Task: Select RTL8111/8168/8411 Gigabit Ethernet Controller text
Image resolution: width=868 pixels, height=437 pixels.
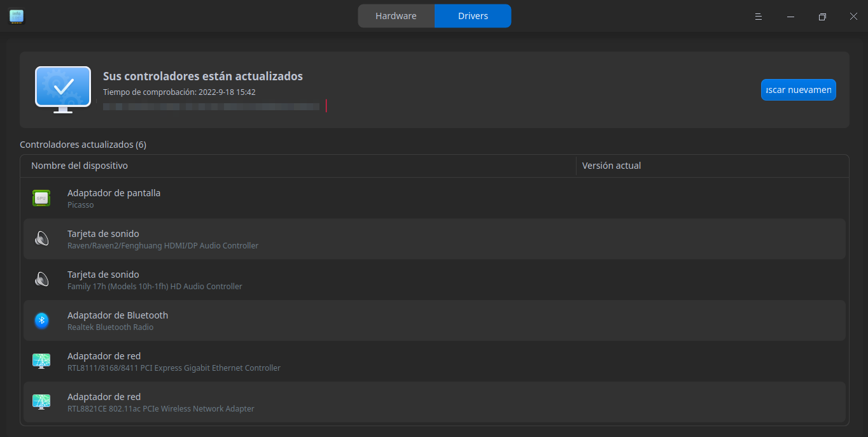Action: pos(174,368)
